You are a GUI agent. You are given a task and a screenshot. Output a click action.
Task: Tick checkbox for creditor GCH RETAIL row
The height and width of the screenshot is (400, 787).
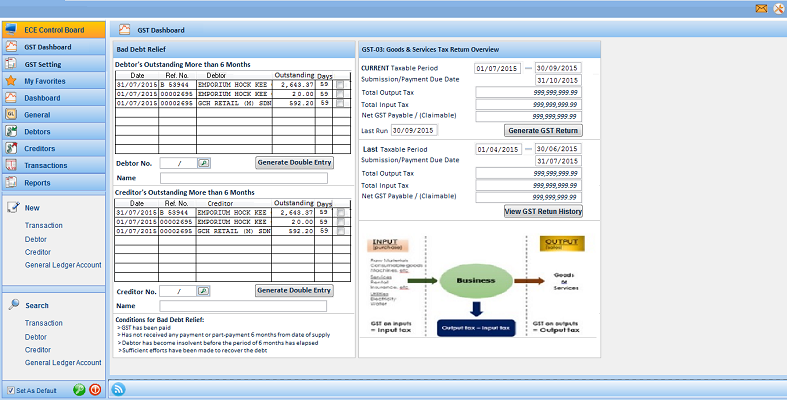point(341,231)
